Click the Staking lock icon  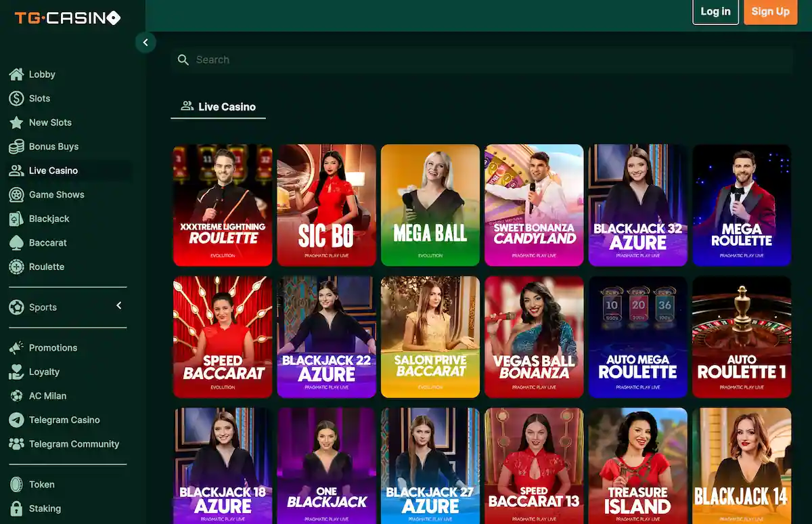click(x=16, y=508)
